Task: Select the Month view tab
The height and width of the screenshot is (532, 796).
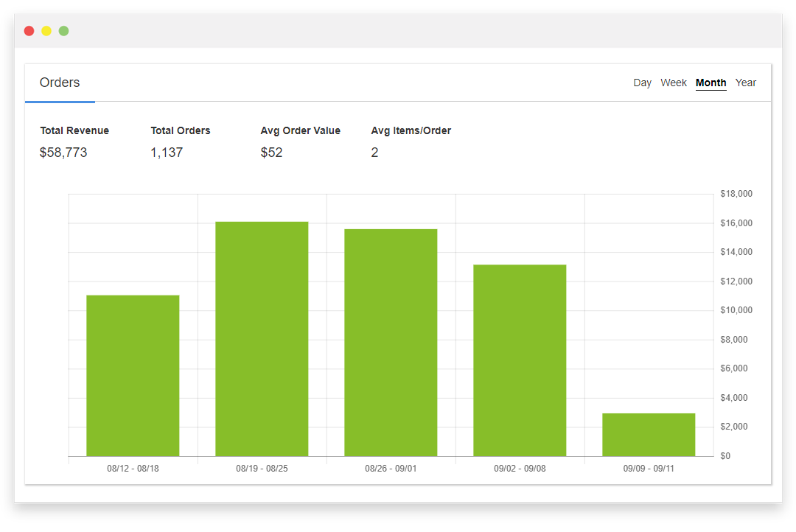Action: (711, 83)
